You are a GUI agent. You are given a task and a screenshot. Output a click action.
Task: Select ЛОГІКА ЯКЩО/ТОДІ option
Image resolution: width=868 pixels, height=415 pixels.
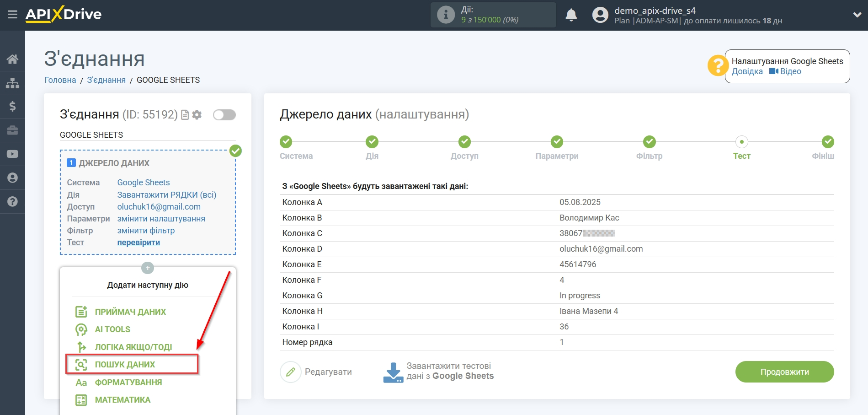pyautogui.click(x=133, y=347)
